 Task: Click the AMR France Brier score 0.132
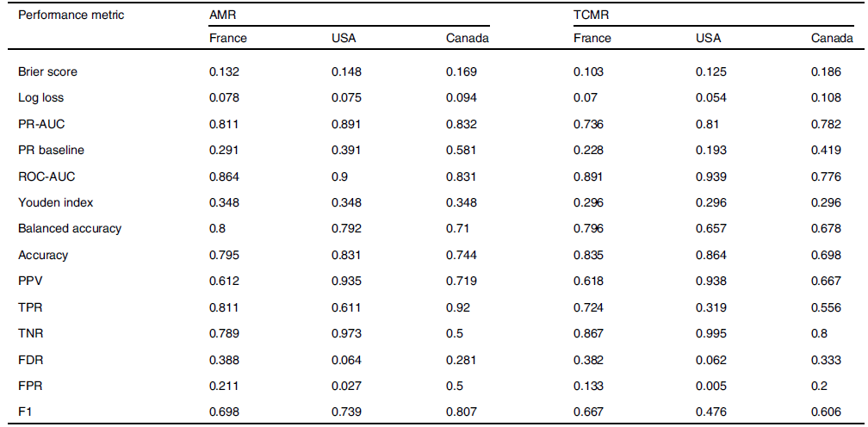[x=224, y=71]
